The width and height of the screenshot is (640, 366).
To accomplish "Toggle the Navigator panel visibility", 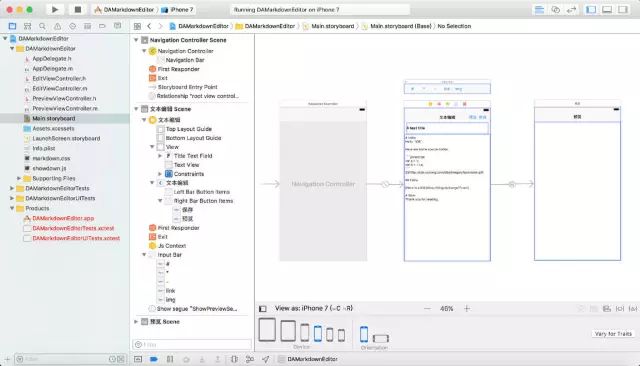I will pyautogui.click(x=591, y=9).
